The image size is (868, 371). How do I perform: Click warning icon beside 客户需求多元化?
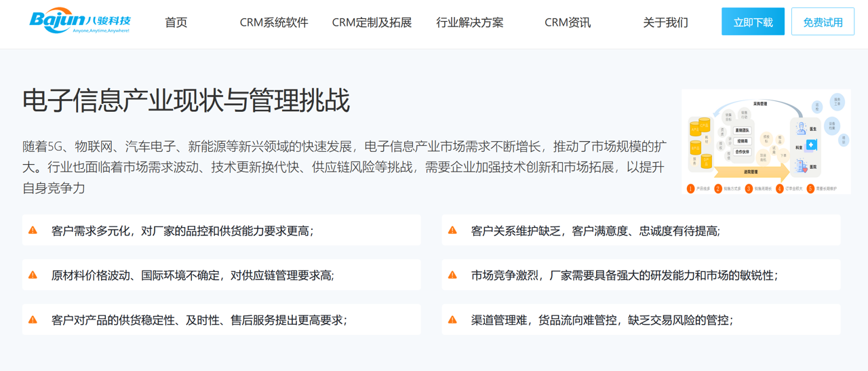(33, 231)
